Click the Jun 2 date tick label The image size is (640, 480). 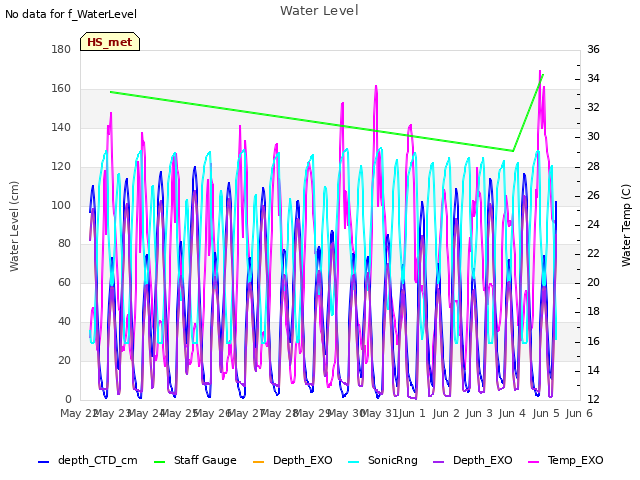tap(446, 413)
